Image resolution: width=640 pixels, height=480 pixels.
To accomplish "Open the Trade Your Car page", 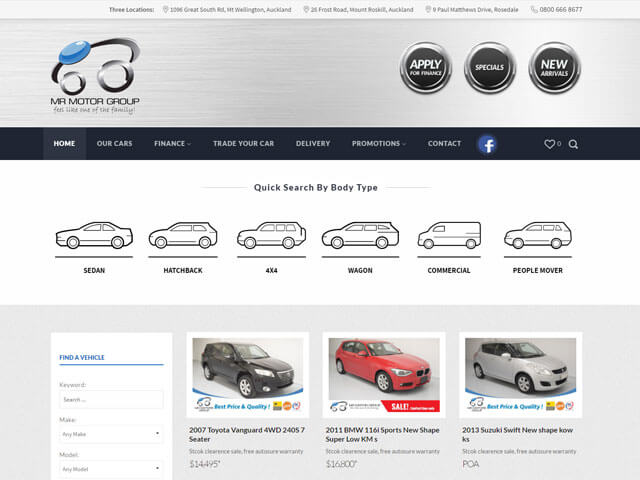I will click(243, 144).
